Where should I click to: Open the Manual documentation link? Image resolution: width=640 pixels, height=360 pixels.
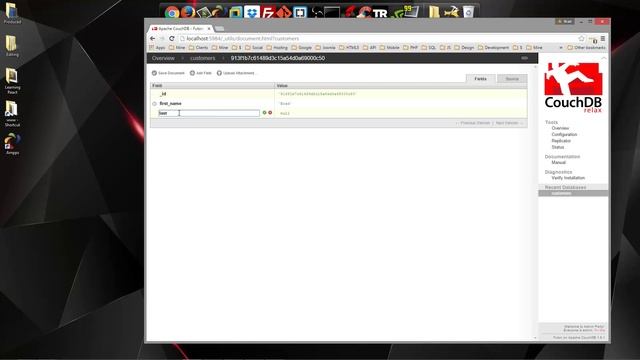[558, 162]
